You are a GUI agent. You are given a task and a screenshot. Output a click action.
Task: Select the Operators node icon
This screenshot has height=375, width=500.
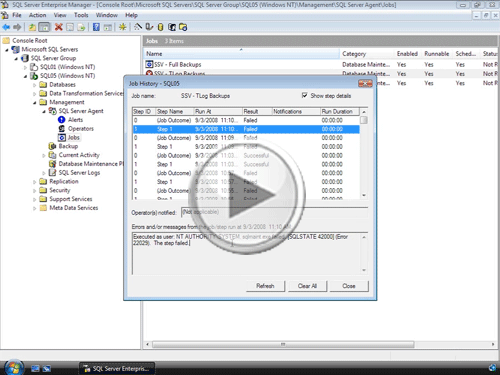[62, 129]
